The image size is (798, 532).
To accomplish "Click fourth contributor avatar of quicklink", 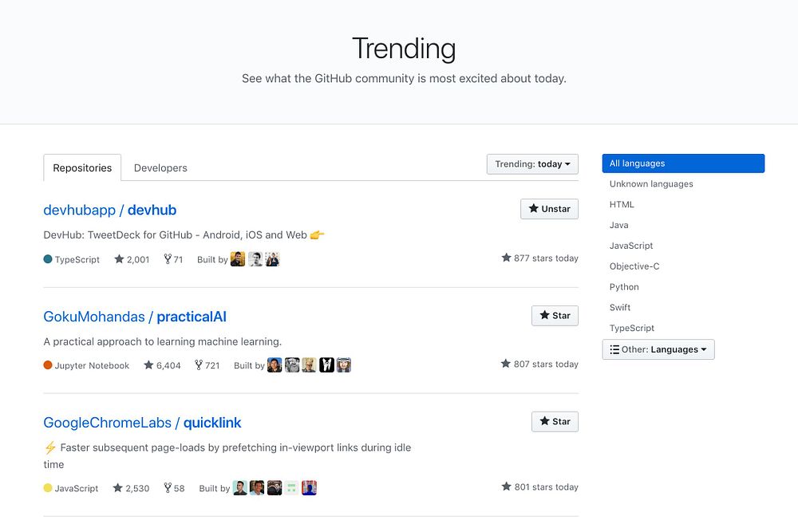I will point(291,488).
